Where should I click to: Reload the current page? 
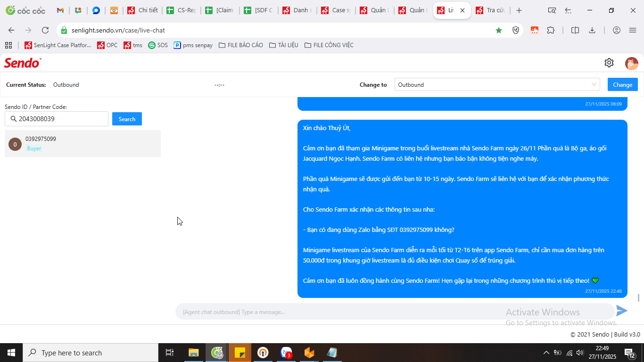45,30
